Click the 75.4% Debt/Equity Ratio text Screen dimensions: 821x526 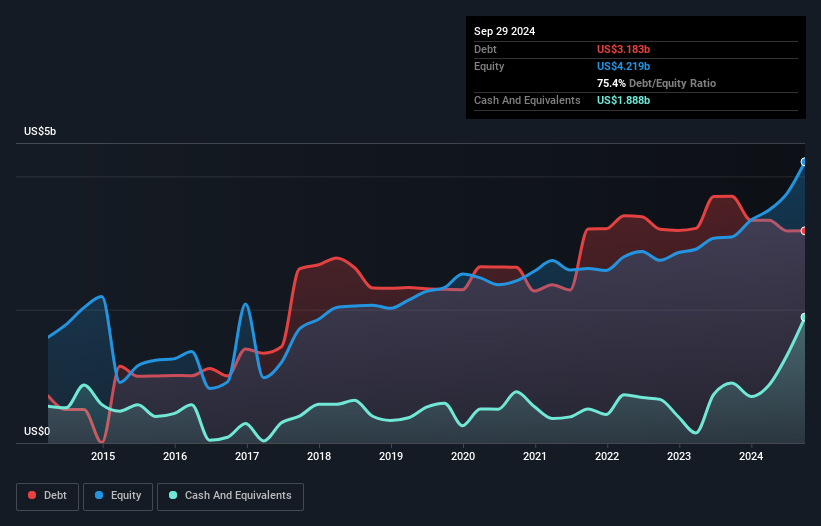coord(656,83)
